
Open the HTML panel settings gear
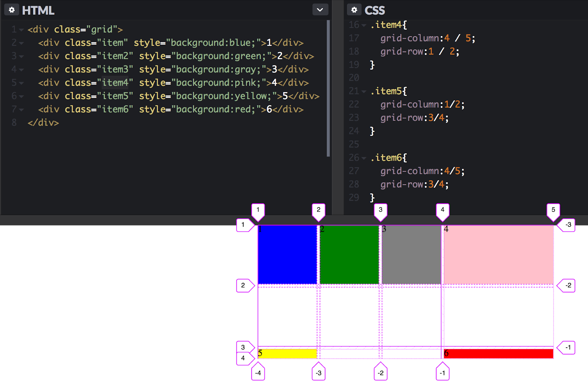point(11,10)
